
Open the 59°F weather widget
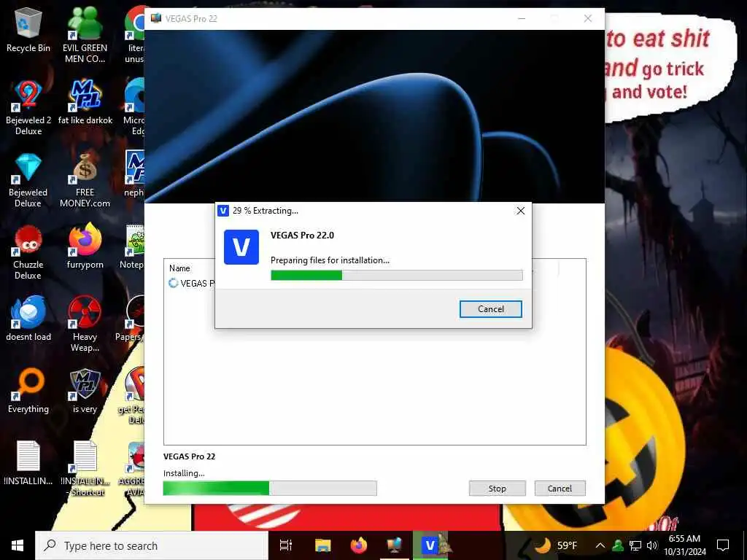555,545
